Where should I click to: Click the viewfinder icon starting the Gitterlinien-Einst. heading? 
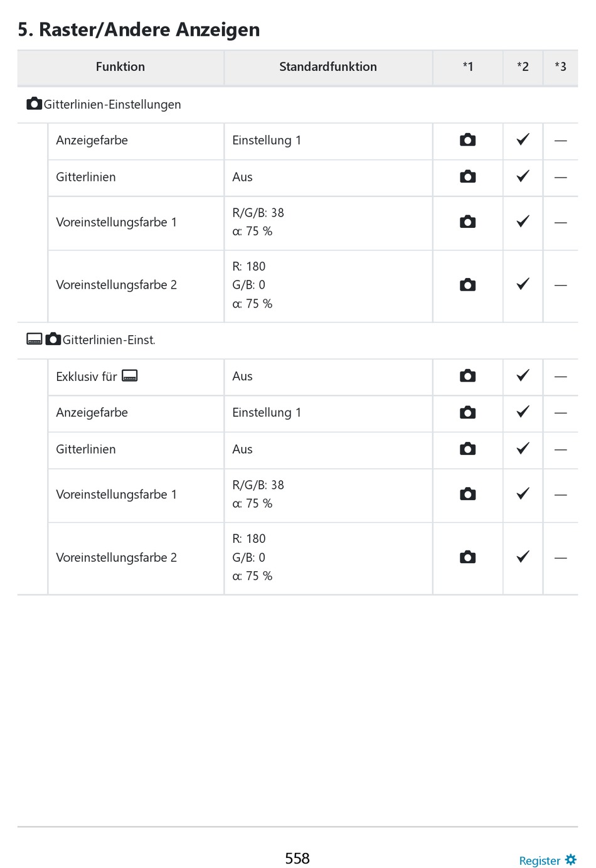tap(35, 340)
